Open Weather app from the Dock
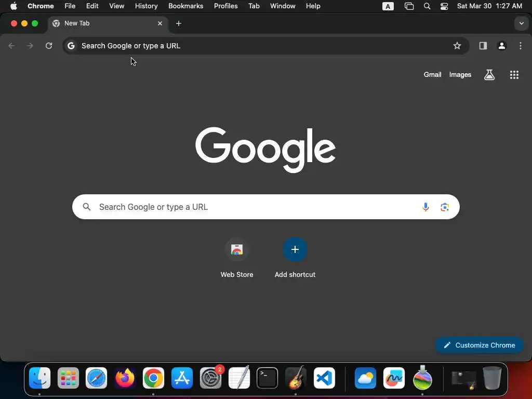The height and width of the screenshot is (399, 532). [x=365, y=378]
